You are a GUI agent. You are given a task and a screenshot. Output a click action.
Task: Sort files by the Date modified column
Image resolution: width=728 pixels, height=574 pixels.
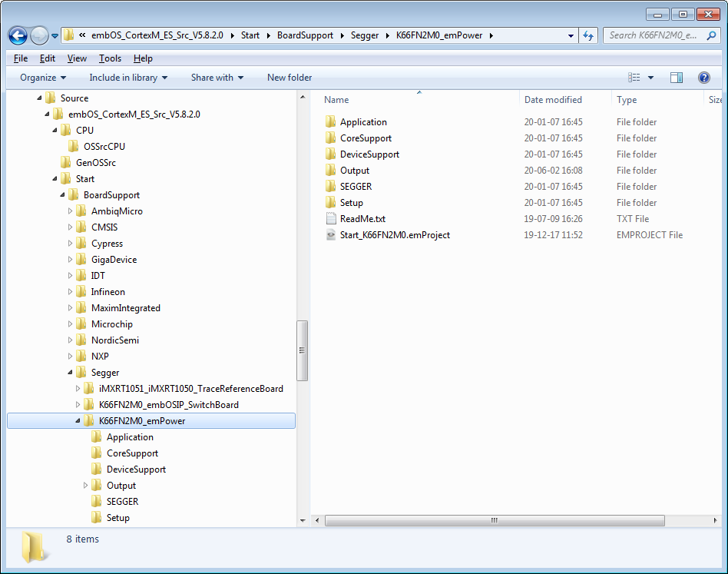pos(553,99)
